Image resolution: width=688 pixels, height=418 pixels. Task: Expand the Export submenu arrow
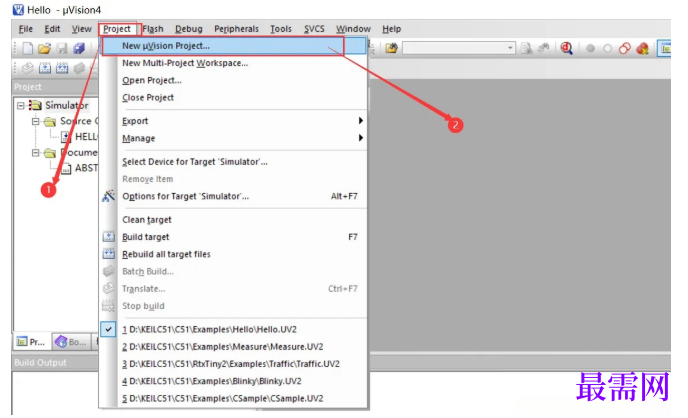point(360,121)
